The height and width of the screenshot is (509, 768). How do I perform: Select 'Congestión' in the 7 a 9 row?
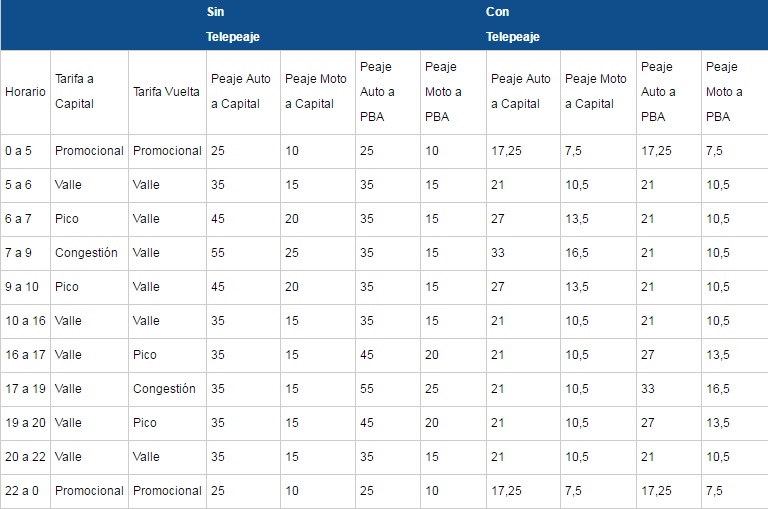click(x=86, y=253)
